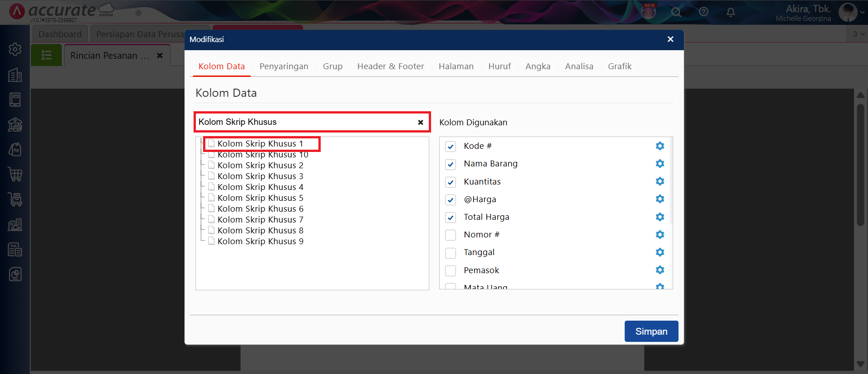
Task: Open gear settings for Nama Barang column
Action: click(659, 164)
